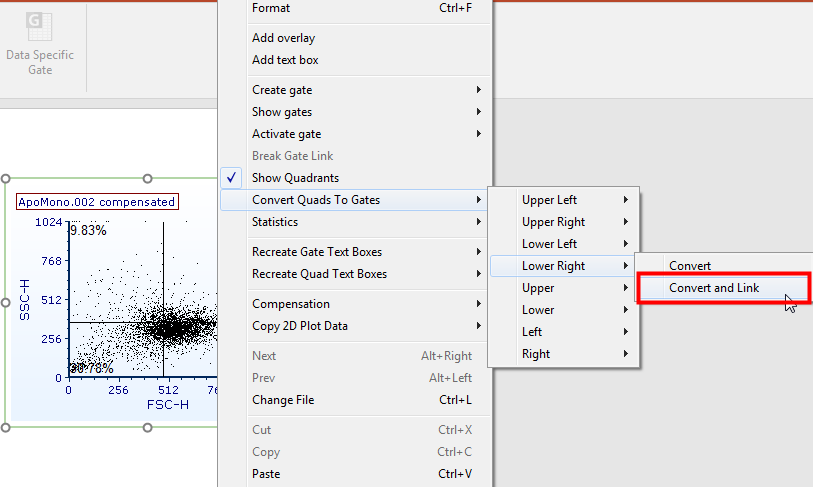Choose Convert in the submenu
The width and height of the screenshot is (813, 487).
690,266
